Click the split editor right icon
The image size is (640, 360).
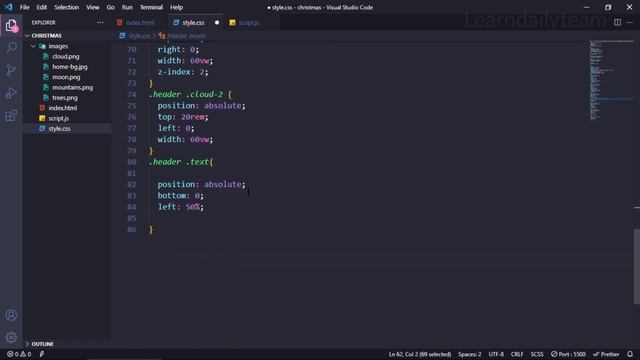tap(617, 22)
